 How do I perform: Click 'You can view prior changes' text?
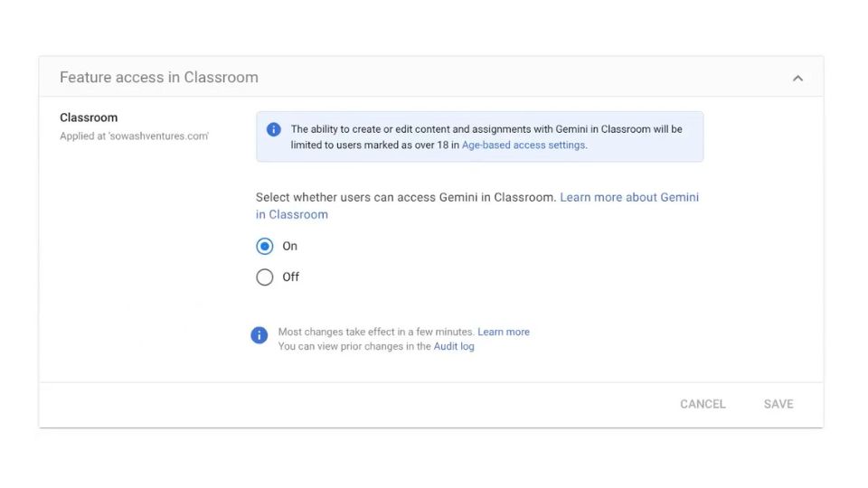pyautogui.click(x=354, y=346)
